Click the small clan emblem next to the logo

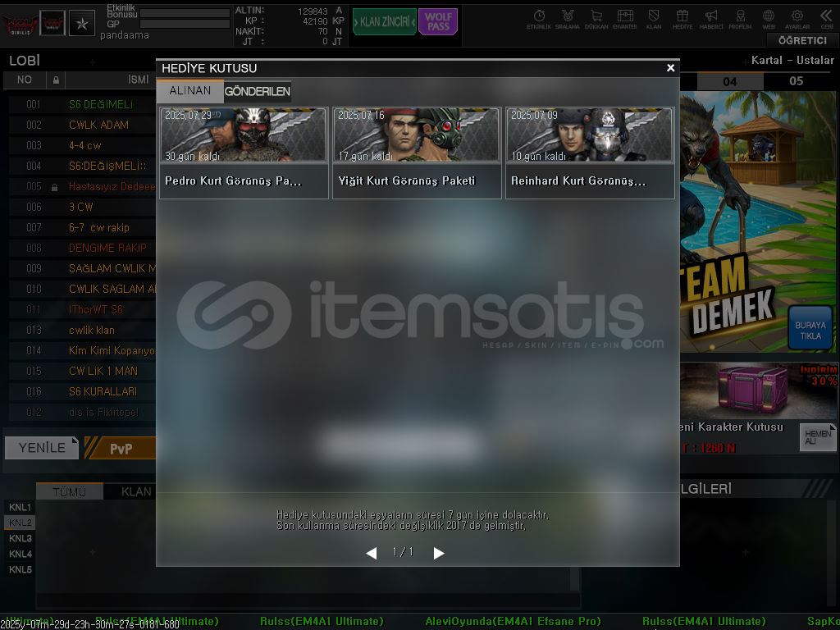[53, 23]
